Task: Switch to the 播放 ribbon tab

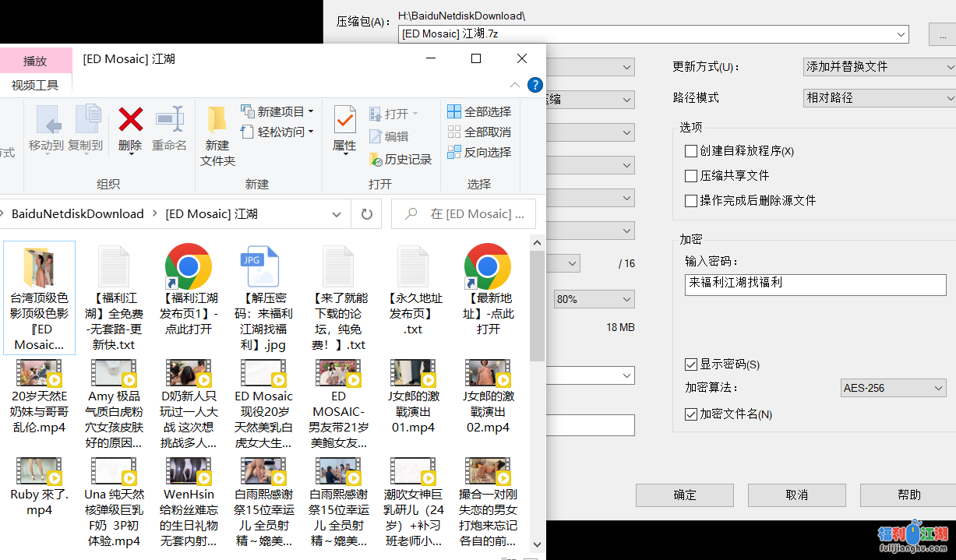Action: click(35, 61)
